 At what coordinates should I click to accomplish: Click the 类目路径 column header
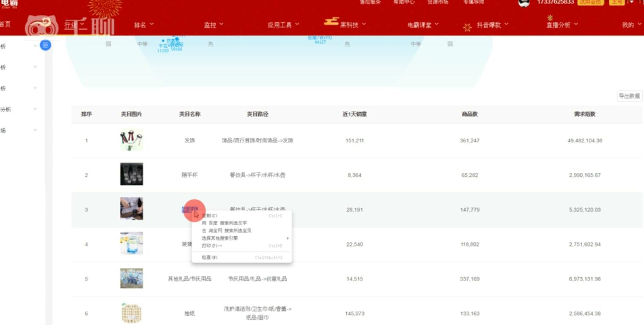(258, 114)
